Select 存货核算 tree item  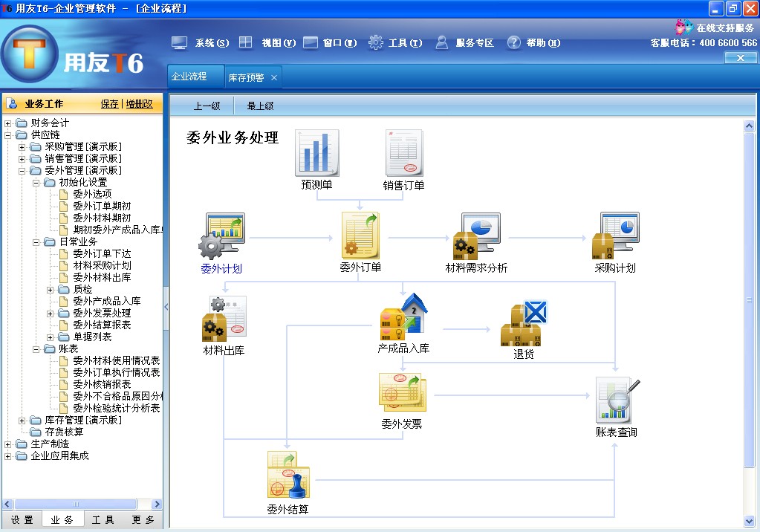click(x=64, y=432)
